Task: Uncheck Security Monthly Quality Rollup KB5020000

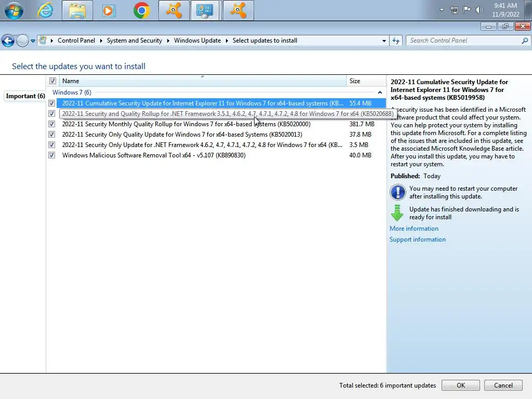Action: (51, 124)
